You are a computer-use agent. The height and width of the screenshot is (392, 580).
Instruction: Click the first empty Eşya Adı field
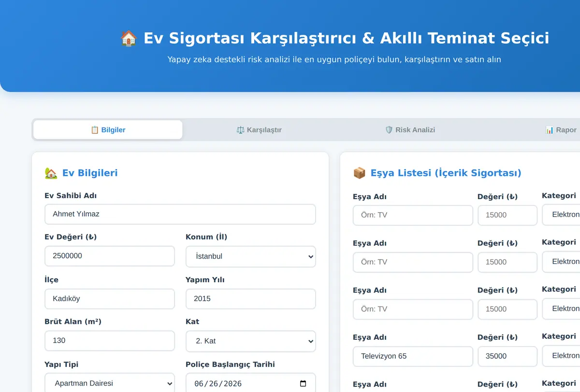point(413,215)
